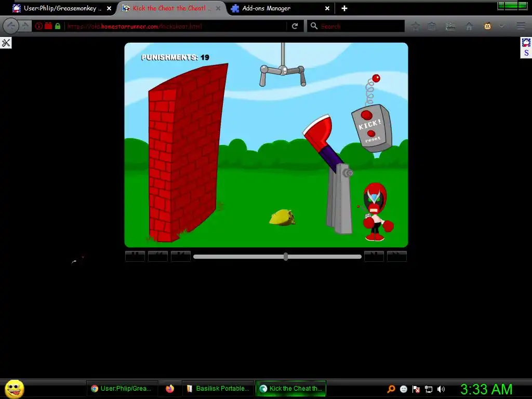Screen dimensions: 532x399
Task: Click the tools icon at page left edge
Action: tap(6, 43)
